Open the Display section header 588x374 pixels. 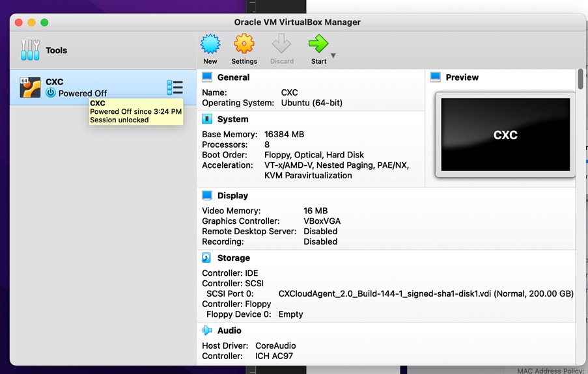232,196
